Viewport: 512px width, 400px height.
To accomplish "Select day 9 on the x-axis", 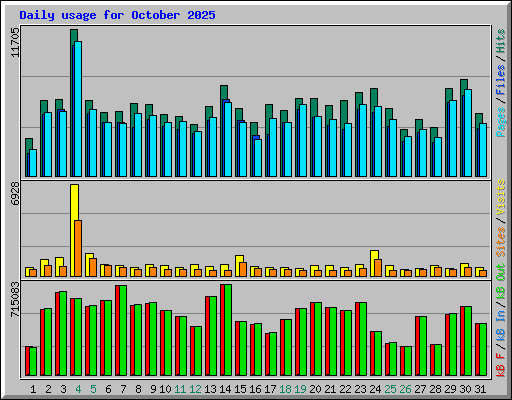I will click(153, 389).
